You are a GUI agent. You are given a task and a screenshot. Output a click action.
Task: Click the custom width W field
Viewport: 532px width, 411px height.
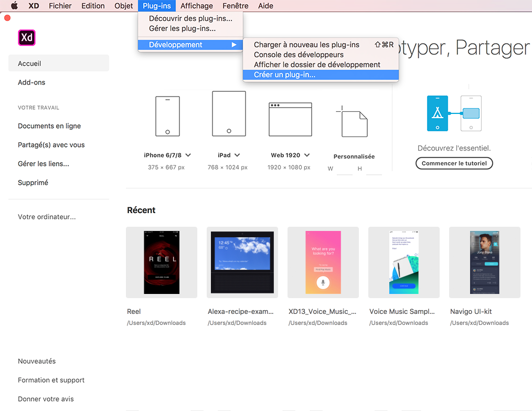tap(345, 169)
